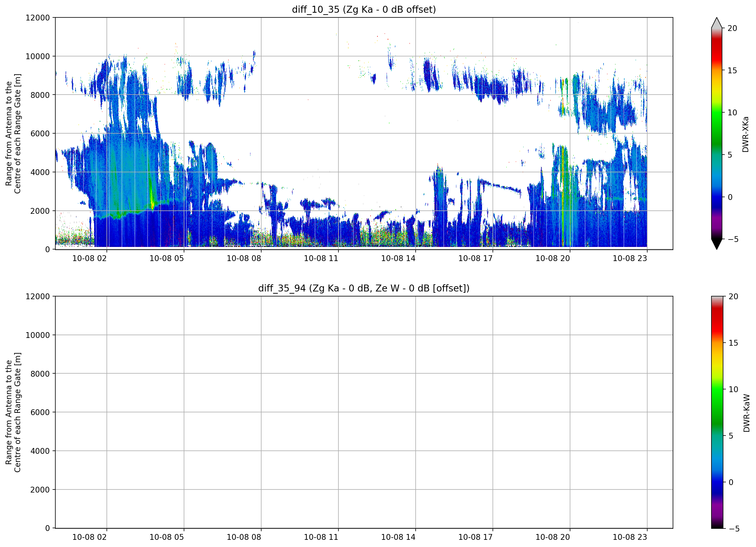Screen dimensions: 756x547
Task: Click the 8000 y-tick of the top plot
Action: (40, 95)
